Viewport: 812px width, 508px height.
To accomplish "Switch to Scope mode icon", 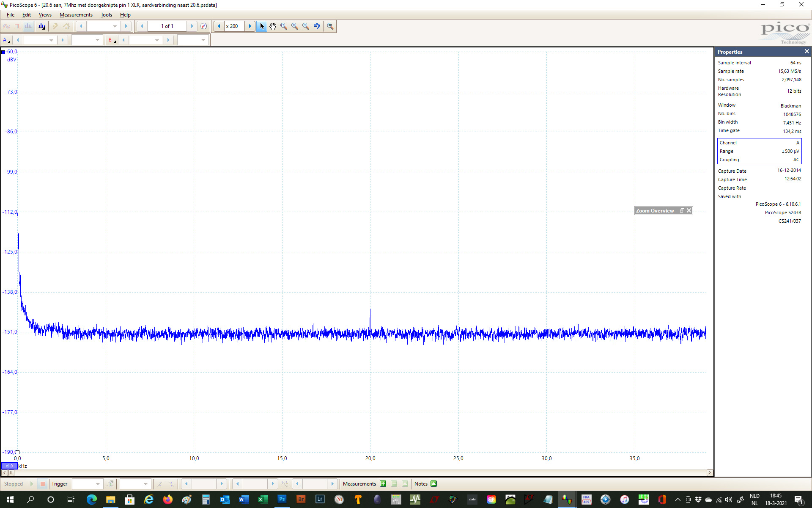I will click(x=6, y=26).
